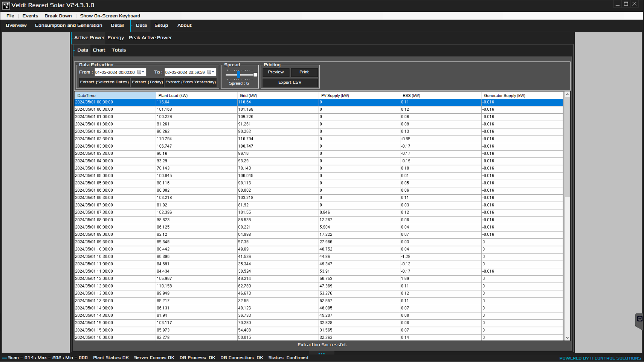
Task: Select row 2024/05/01 00:30:00
Action: tap(319, 110)
